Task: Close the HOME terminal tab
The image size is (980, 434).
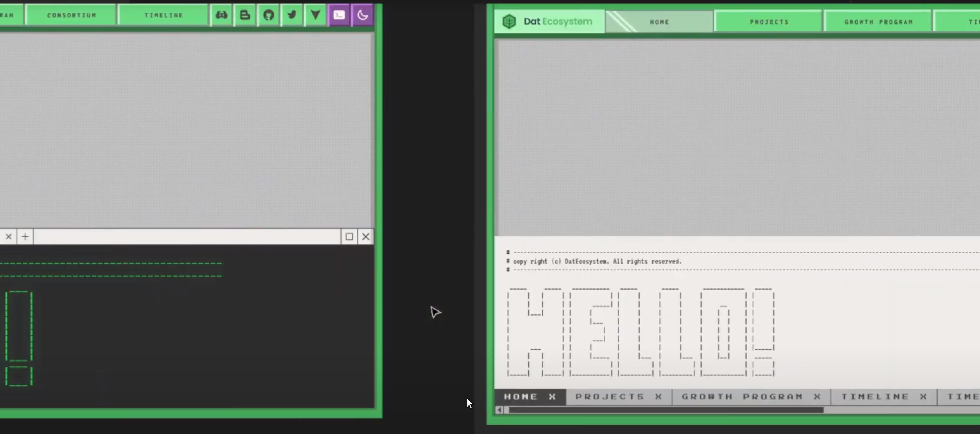Action: [x=553, y=397]
